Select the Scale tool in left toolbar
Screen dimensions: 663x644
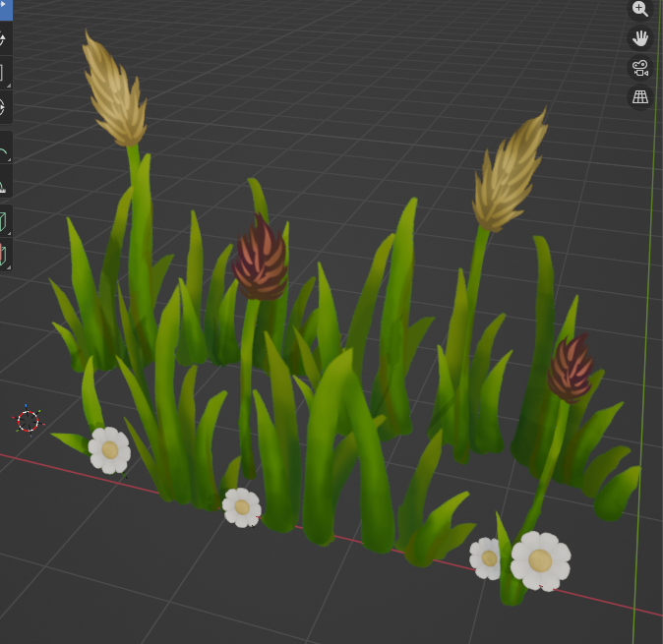[5, 73]
